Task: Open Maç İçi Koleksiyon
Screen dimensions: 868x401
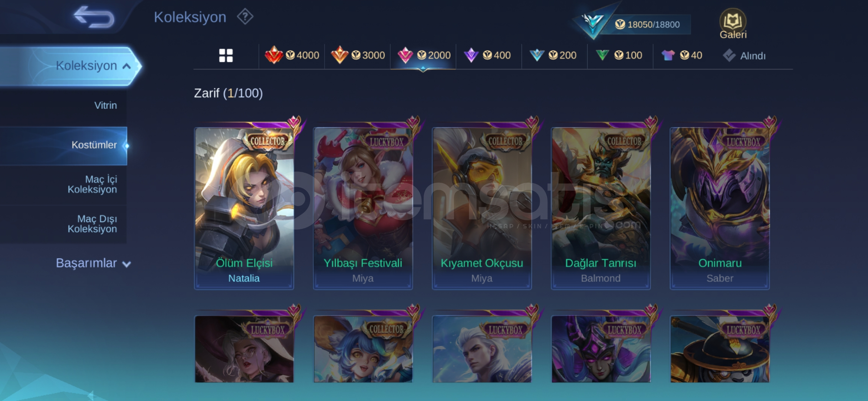Action: 92,185
